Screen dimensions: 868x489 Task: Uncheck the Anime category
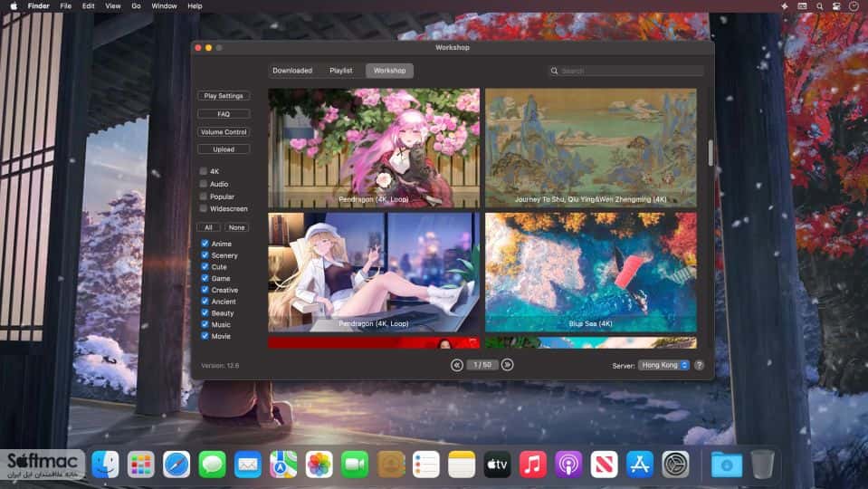pos(205,243)
